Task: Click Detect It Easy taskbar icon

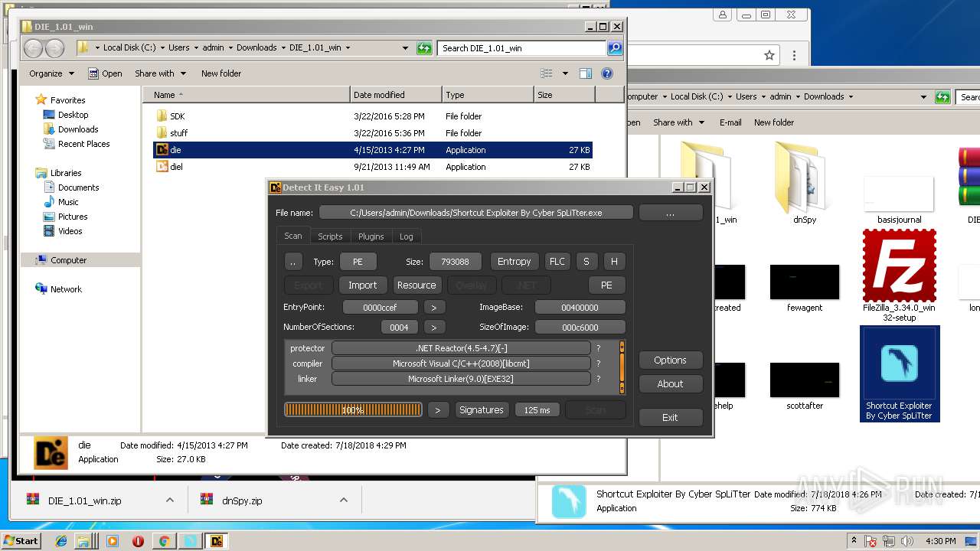Action: (x=217, y=540)
